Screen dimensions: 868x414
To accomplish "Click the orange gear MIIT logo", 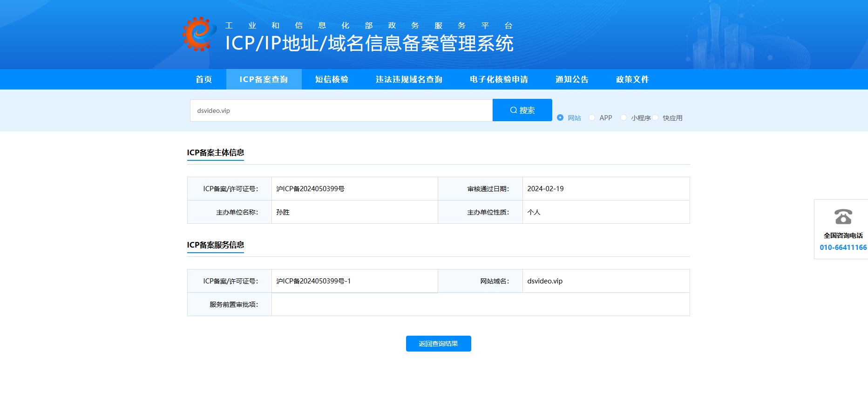I will tap(199, 34).
